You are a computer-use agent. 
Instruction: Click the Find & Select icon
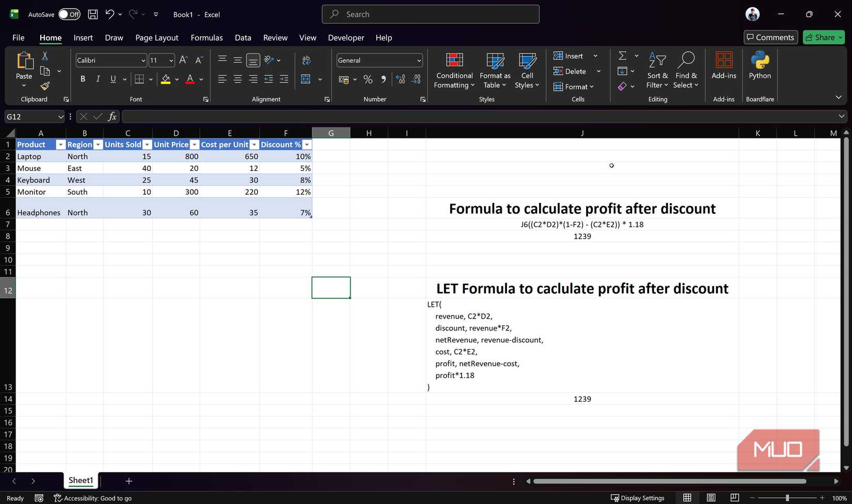(686, 71)
